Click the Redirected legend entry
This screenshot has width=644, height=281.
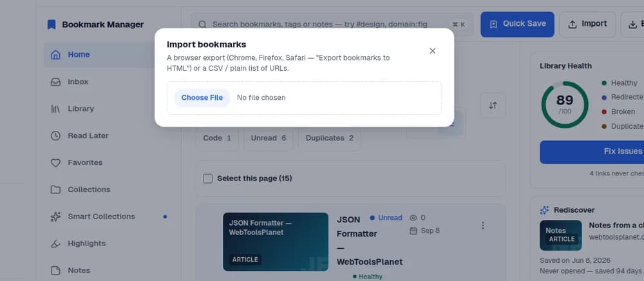pyautogui.click(x=623, y=97)
